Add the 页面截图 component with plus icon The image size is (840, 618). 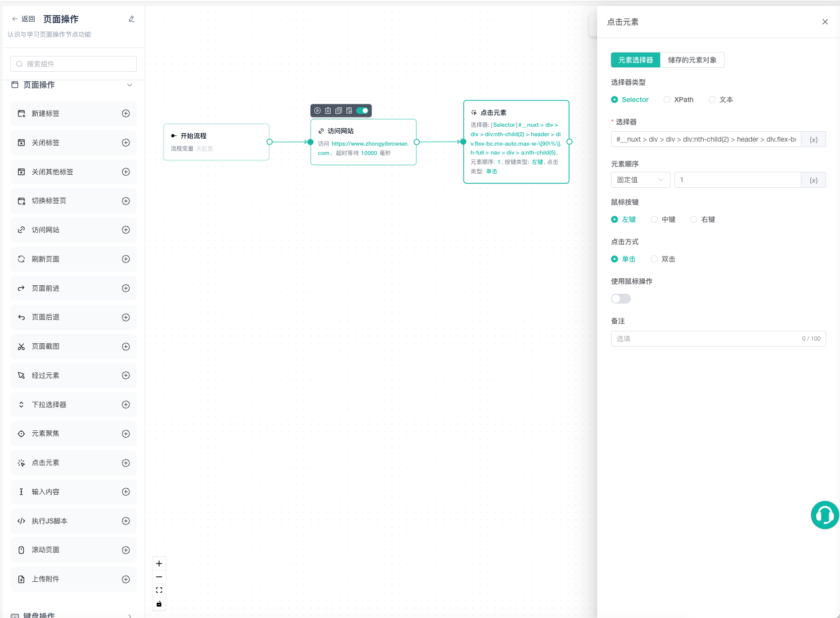[126, 347]
